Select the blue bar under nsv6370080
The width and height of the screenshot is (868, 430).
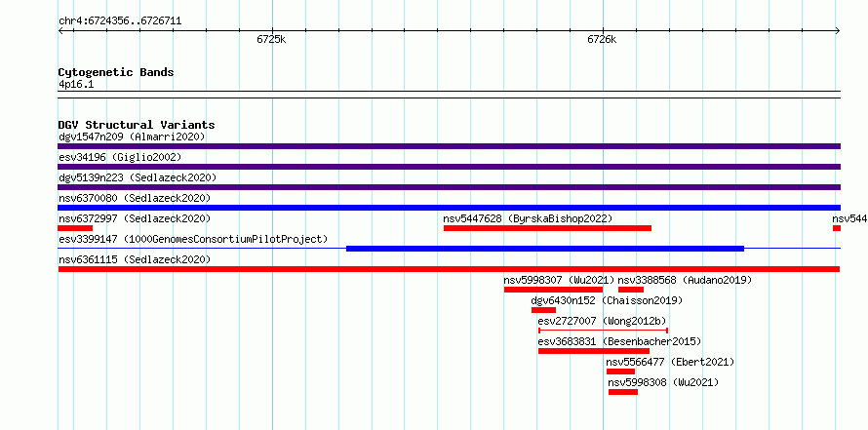(449, 208)
